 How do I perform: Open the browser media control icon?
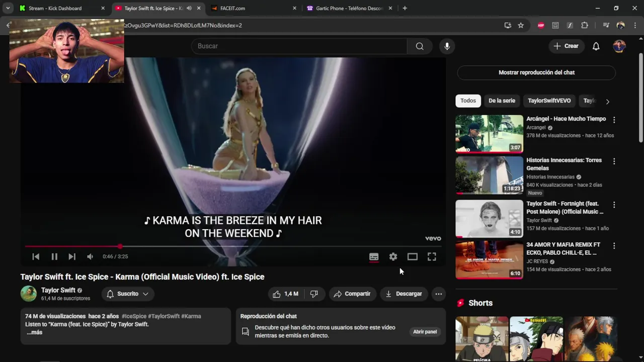point(606,25)
